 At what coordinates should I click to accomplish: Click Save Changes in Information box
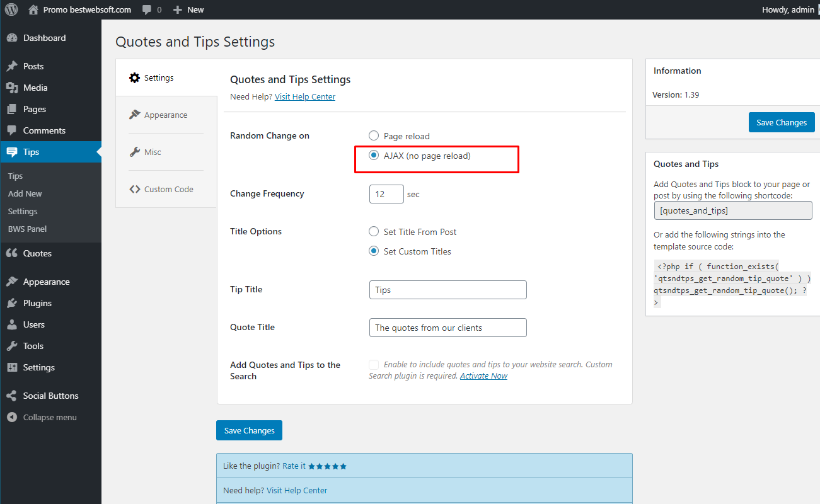[x=782, y=122]
